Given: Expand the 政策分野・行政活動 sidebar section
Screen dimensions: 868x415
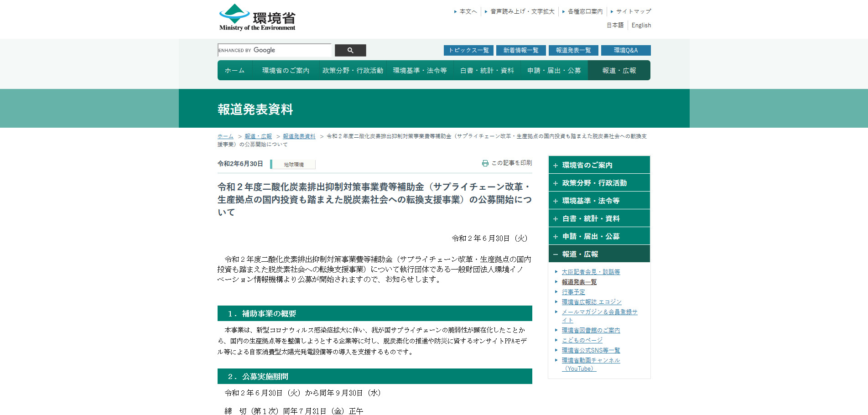Looking at the screenshot, I should 556,183.
